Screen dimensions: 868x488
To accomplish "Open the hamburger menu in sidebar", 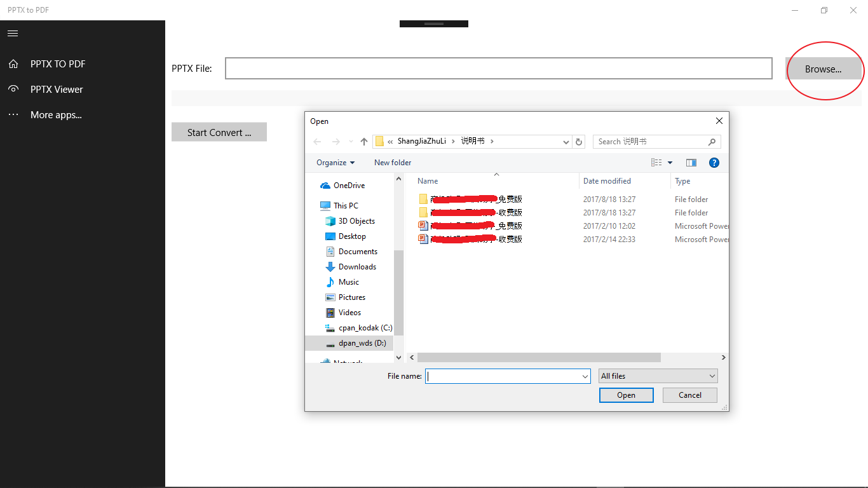I will click(13, 33).
